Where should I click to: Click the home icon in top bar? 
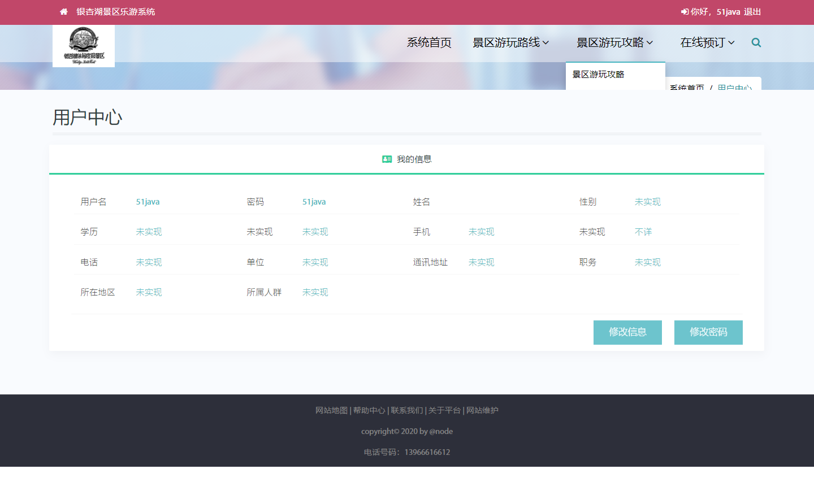[64, 12]
